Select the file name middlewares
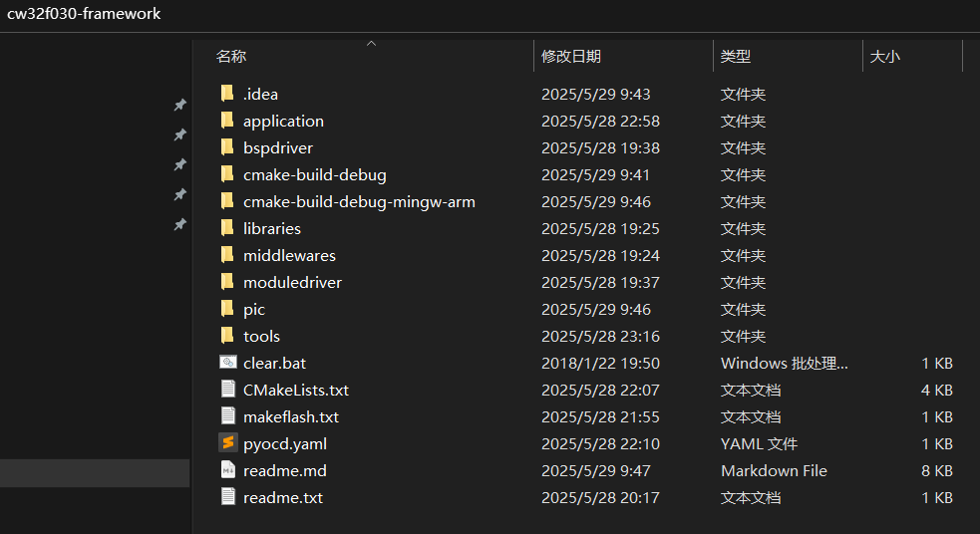 point(289,255)
